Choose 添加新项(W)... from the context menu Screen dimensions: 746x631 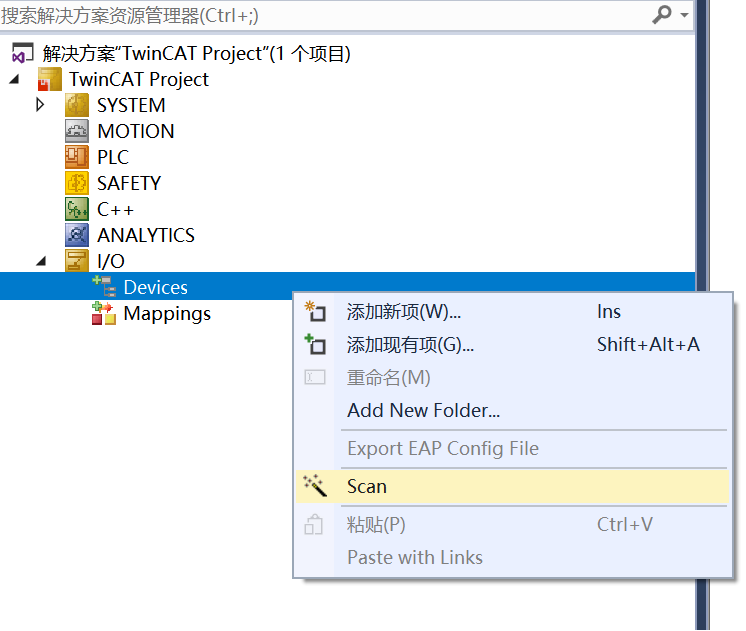[x=512, y=312]
